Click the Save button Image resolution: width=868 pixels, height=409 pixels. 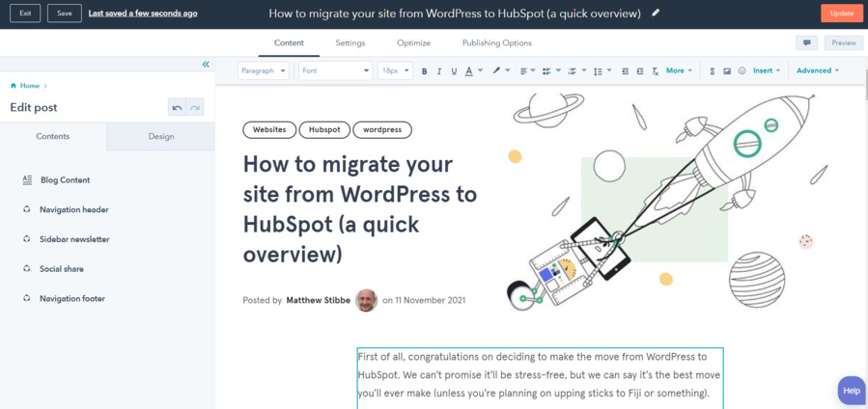click(65, 14)
